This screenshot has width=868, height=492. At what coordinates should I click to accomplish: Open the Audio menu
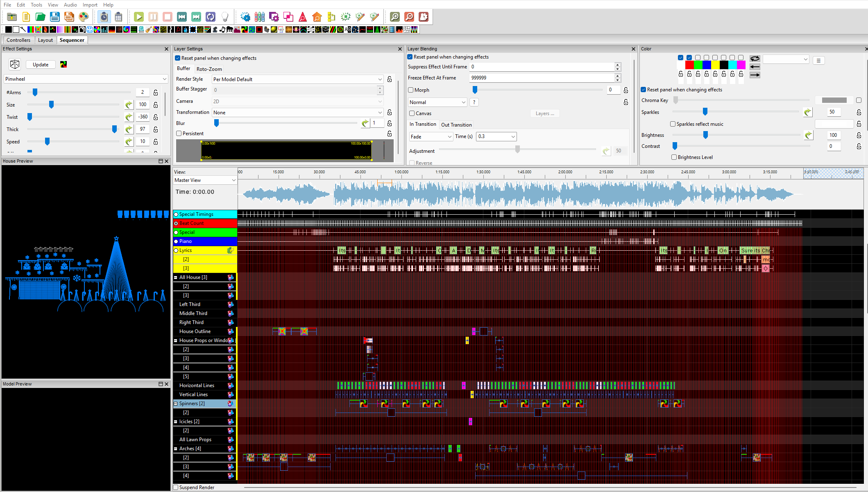click(x=70, y=5)
